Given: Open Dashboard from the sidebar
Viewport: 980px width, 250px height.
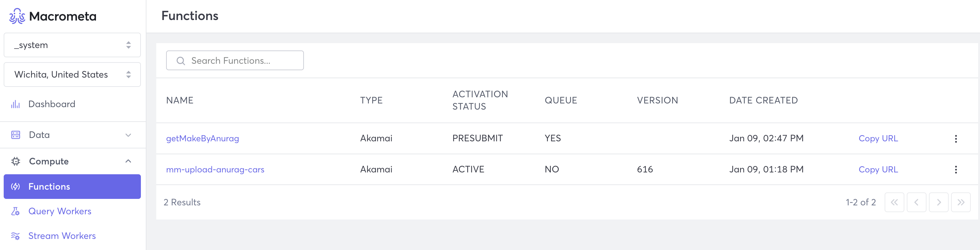Looking at the screenshot, I should tap(52, 104).
